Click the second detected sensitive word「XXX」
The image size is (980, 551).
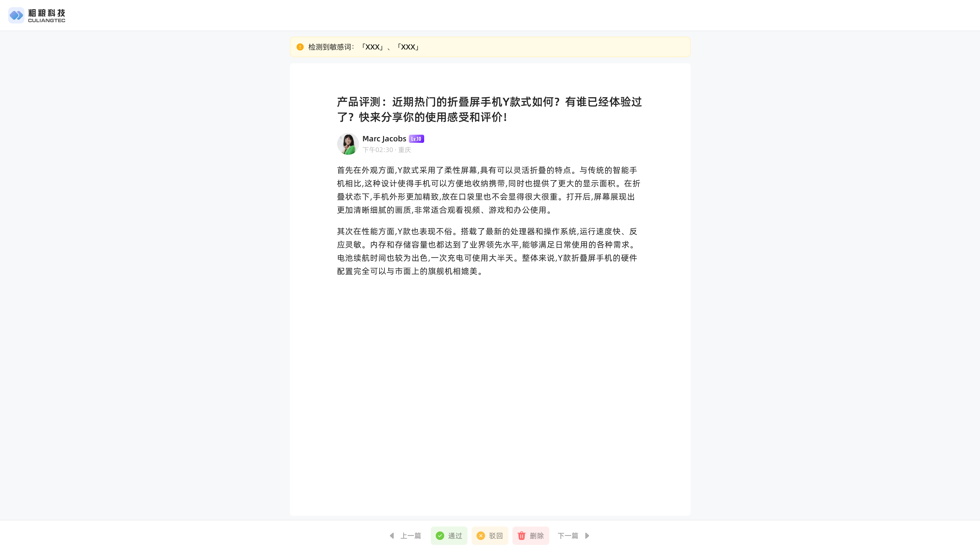point(408,47)
